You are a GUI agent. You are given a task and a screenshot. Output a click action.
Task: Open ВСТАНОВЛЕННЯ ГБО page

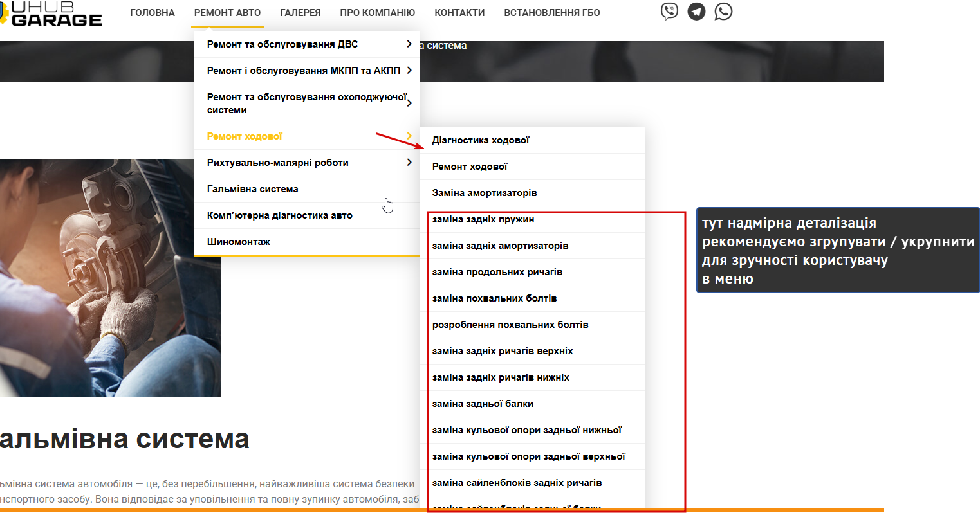tap(552, 13)
